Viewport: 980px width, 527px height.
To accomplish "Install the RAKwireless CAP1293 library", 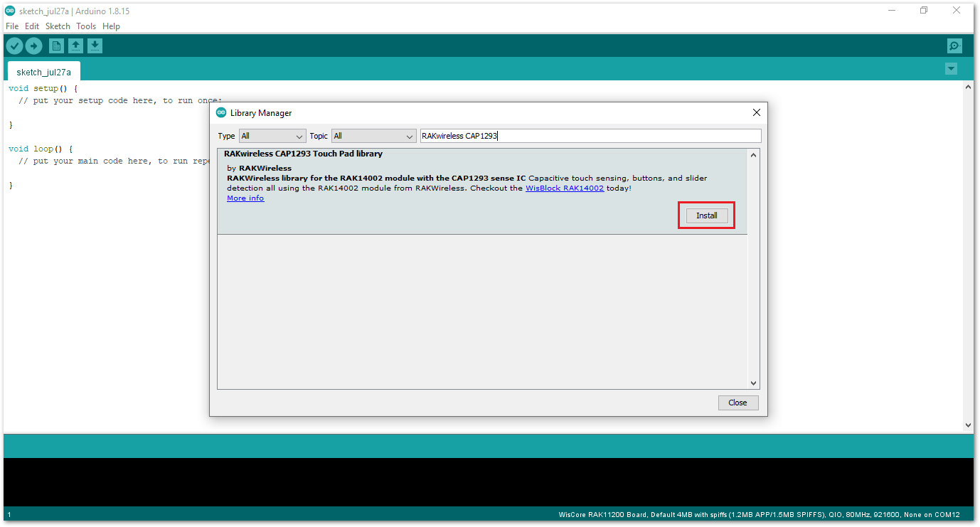I will (x=707, y=215).
